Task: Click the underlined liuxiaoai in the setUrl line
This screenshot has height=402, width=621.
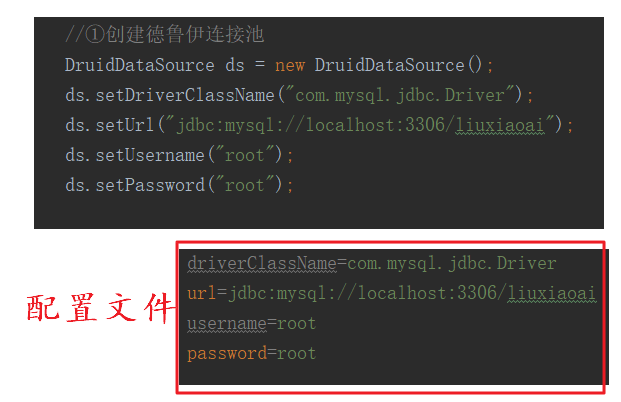Action: click(x=500, y=126)
